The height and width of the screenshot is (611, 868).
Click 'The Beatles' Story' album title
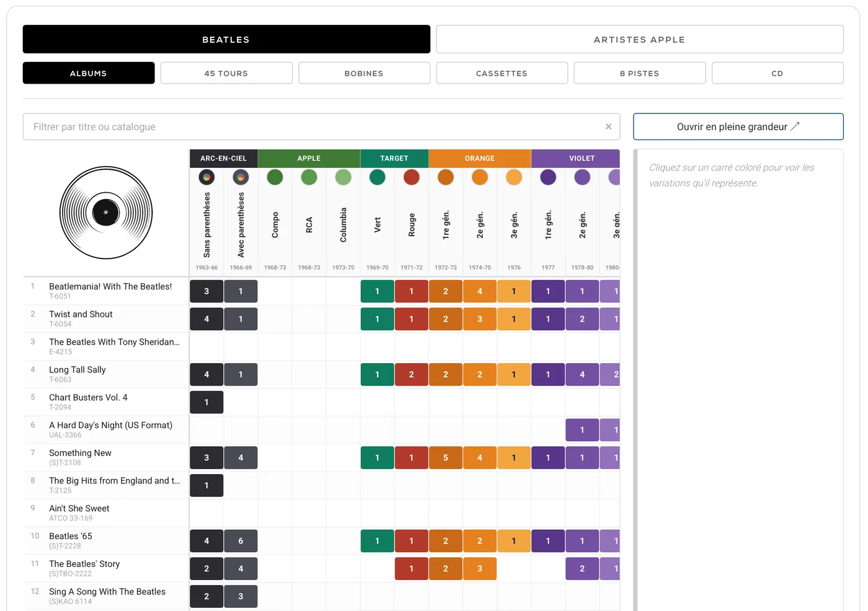[84, 564]
